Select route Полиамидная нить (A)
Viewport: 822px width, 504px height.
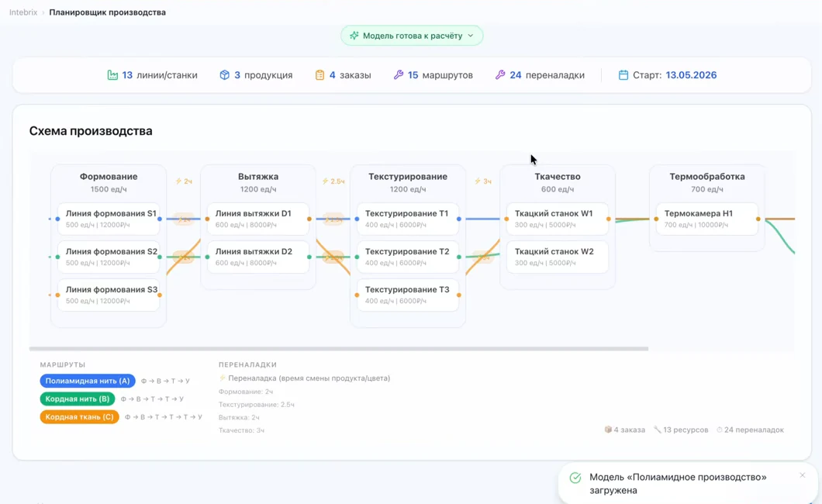[88, 381]
